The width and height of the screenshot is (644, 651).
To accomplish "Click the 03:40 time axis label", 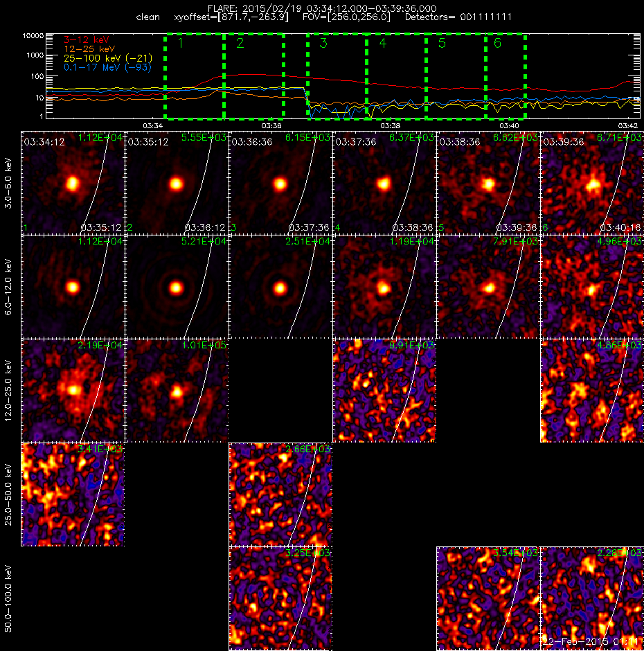I will click(509, 125).
